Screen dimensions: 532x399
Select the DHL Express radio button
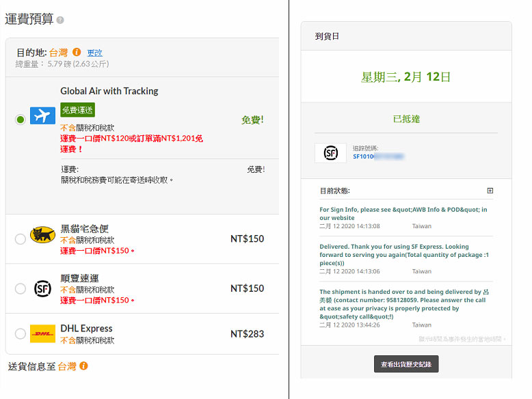(21, 333)
